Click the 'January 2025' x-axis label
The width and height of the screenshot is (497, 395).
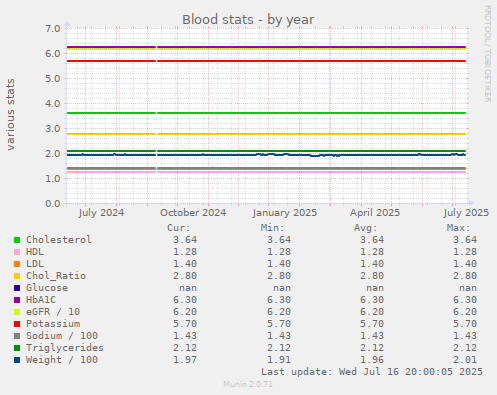(x=285, y=213)
